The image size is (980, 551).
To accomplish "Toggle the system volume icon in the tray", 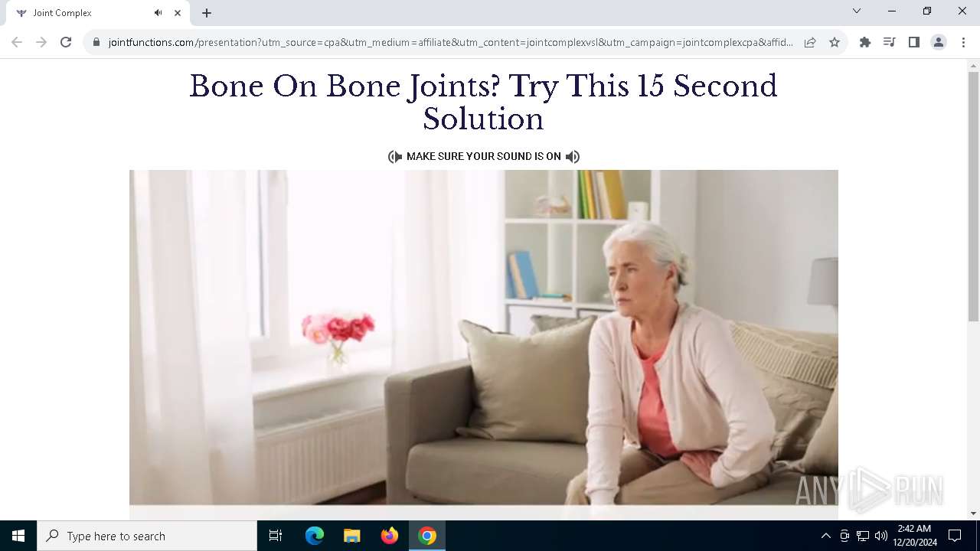I will pos(881,536).
